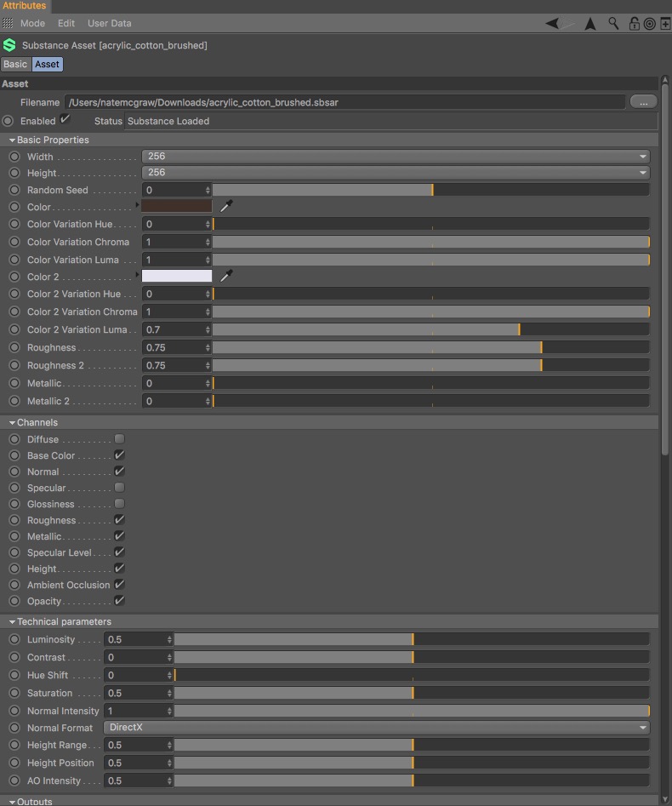
Task: Pick Color with the eyedropper
Action: coord(226,206)
